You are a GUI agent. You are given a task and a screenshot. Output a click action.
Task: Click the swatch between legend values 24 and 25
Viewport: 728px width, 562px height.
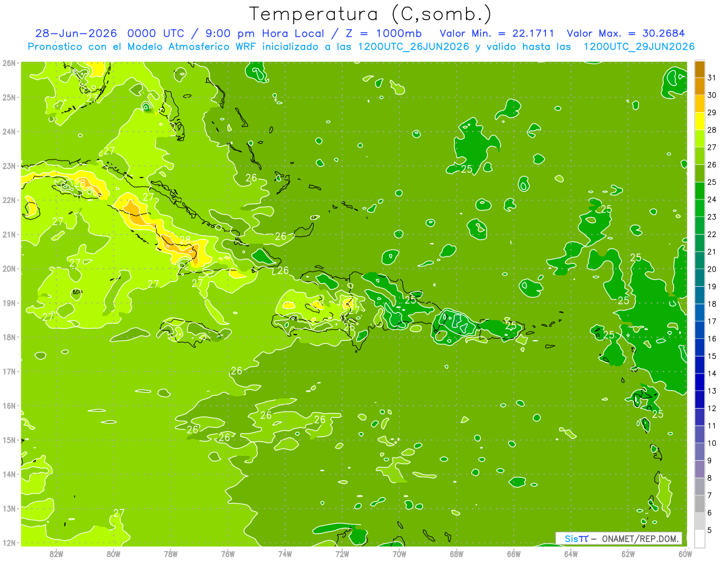[x=699, y=191]
